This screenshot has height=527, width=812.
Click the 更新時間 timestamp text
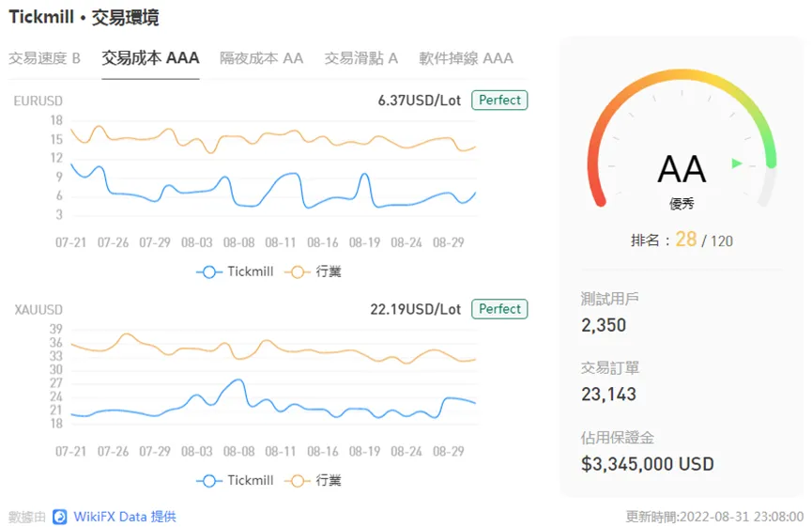point(714,517)
